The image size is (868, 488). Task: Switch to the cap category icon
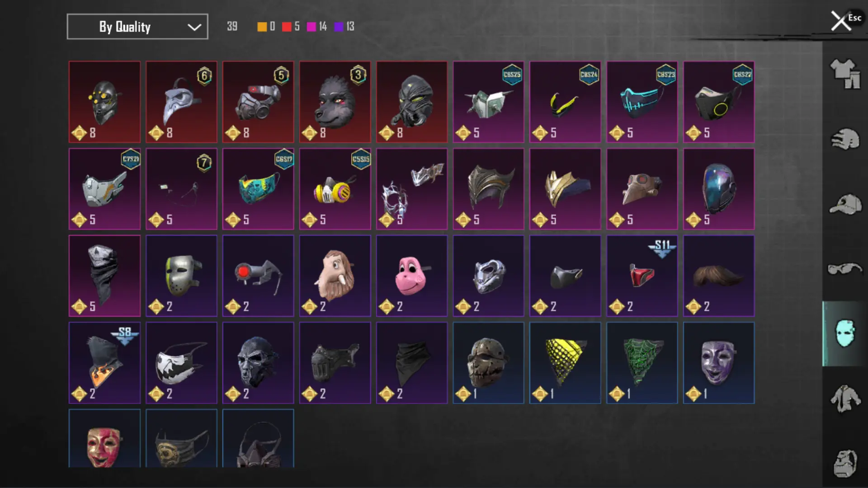tap(845, 204)
